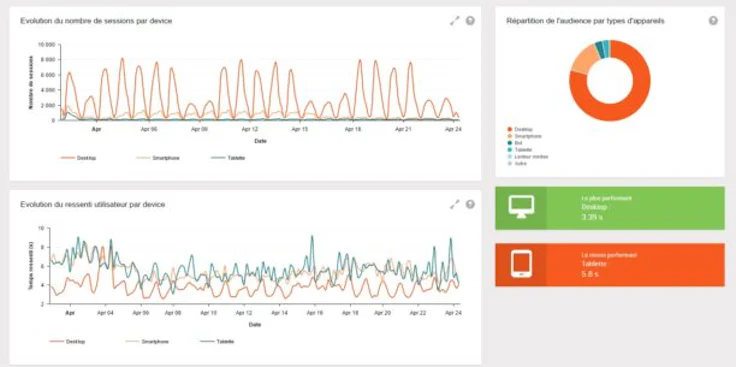Click title Répartition de l'audience par types d'appareils

[585, 21]
